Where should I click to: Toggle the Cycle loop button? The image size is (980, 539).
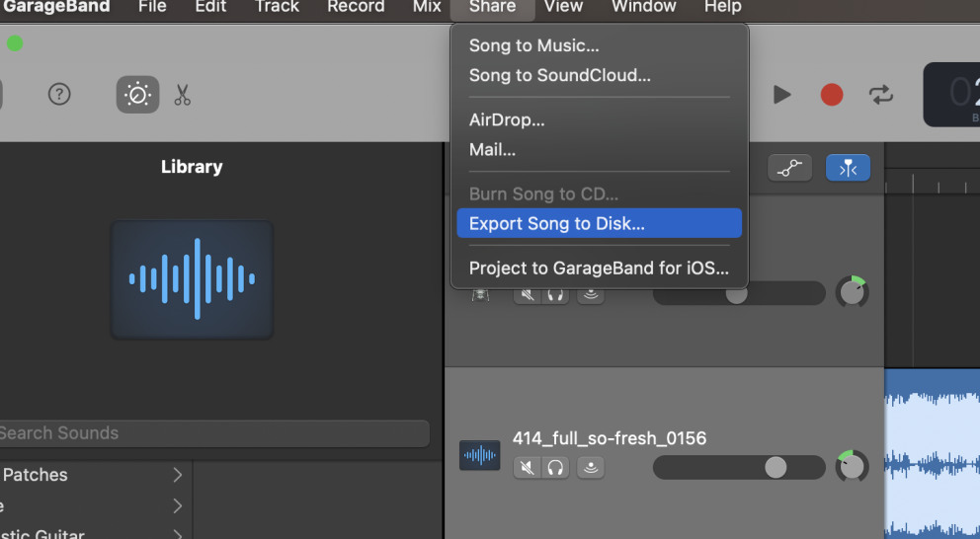point(880,95)
